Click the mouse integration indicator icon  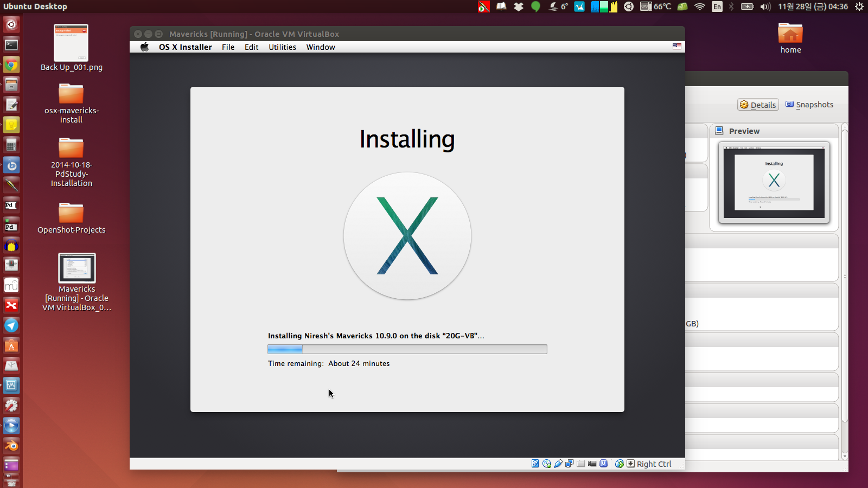[x=620, y=464]
